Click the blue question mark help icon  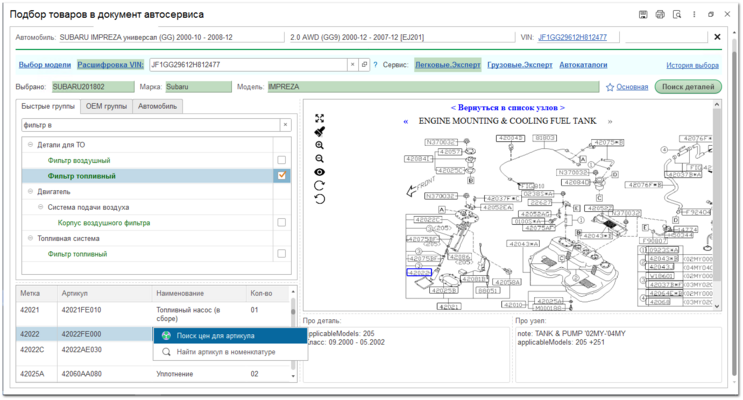click(x=375, y=65)
